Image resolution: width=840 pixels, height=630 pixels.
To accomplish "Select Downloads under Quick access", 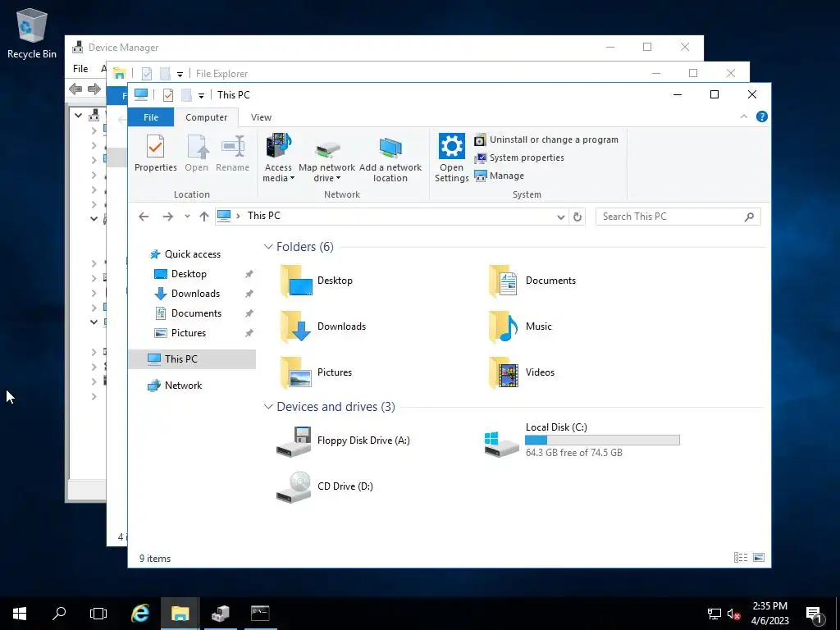I will click(x=195, y=294).
